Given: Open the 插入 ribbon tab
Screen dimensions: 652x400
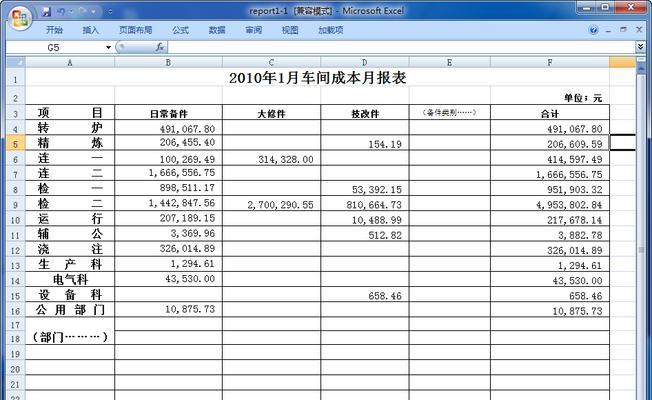Looking at the screenshot, I should [x=90, y=30].
